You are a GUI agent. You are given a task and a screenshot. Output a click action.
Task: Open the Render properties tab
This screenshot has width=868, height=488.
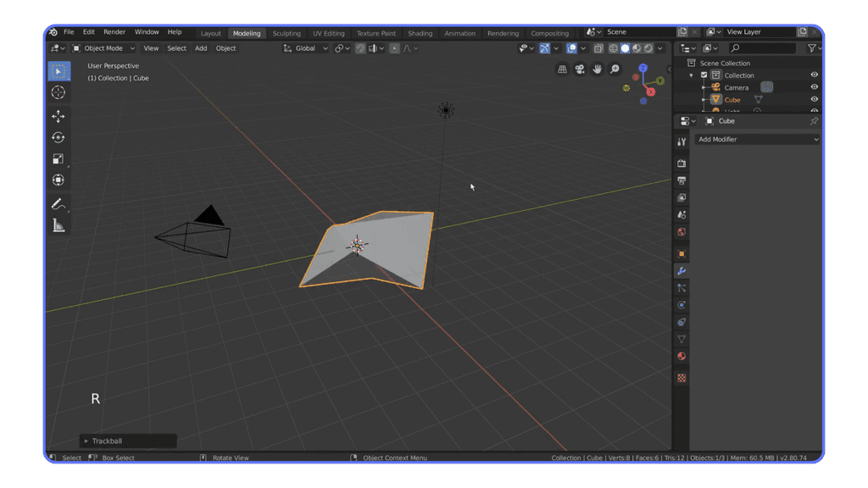click(x=682, y=162)
